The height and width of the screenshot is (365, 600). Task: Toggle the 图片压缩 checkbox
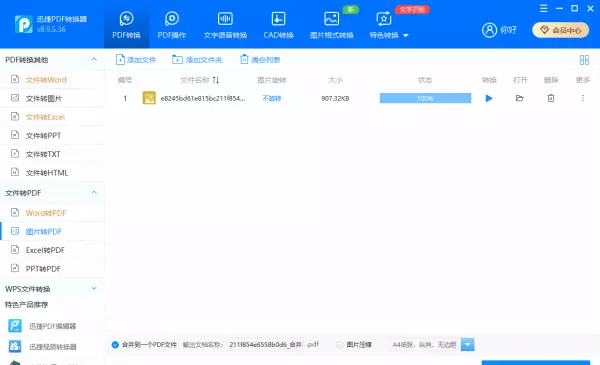point(339,345)
